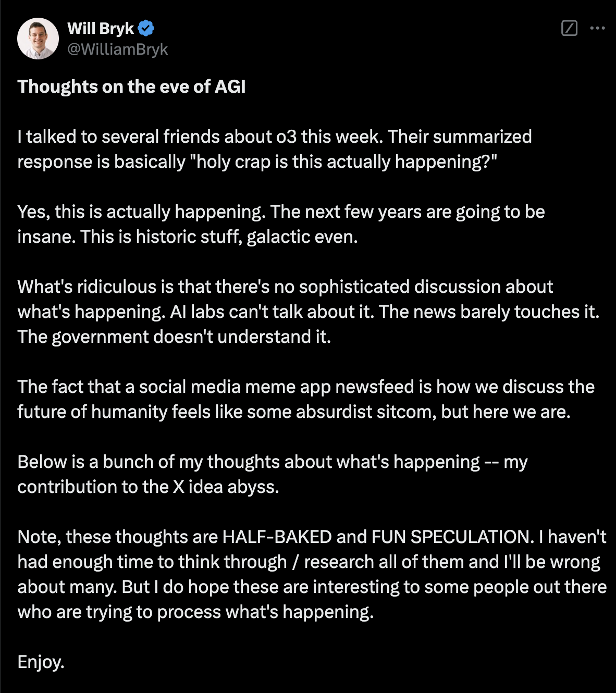Image resolution: width=616 pixels, height=693 pixels.
Task: Select the paragraph beginning Yes, this is actually happening
Action: [x=281, y=224]
